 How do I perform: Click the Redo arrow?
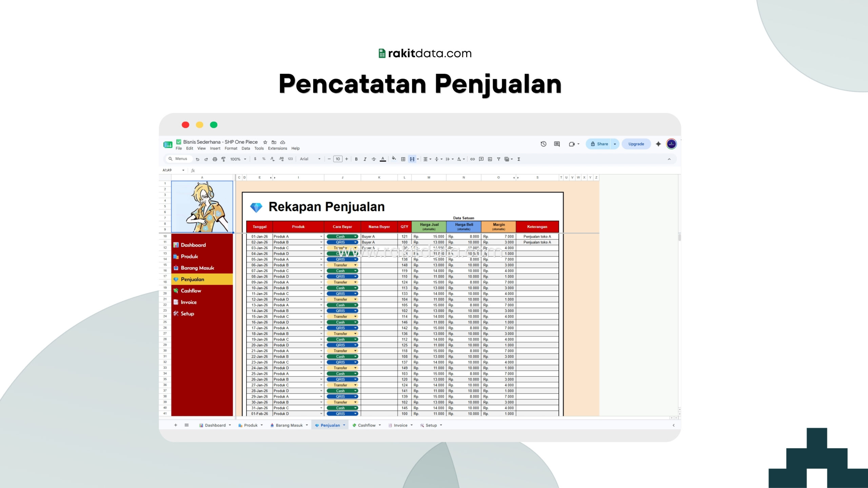(206, 159)
